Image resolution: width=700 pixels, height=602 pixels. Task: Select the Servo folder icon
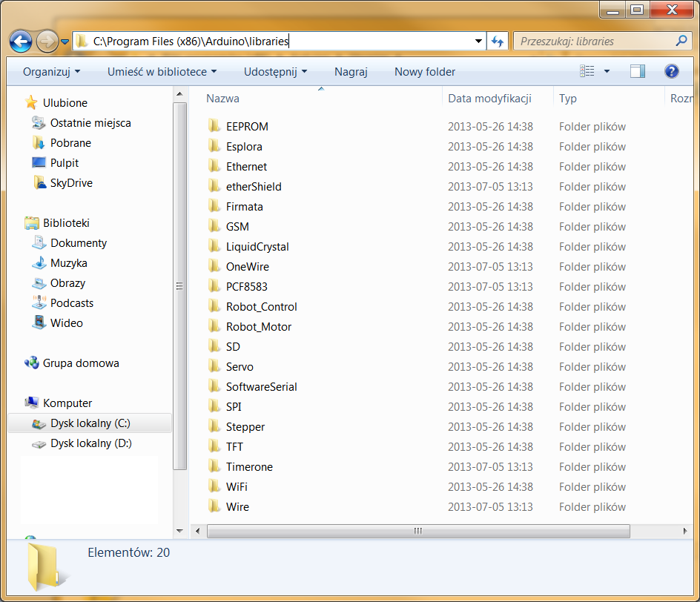tap(214, 367)
